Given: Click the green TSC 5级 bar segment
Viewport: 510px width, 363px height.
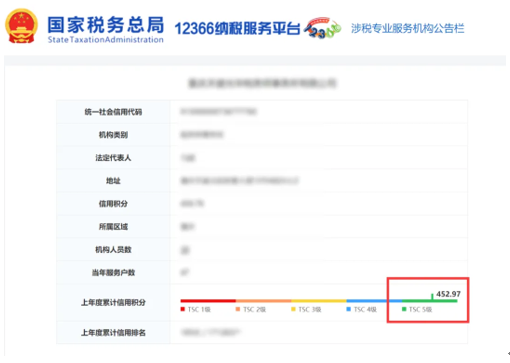Looking at the screenshot, I should [429, 301].
